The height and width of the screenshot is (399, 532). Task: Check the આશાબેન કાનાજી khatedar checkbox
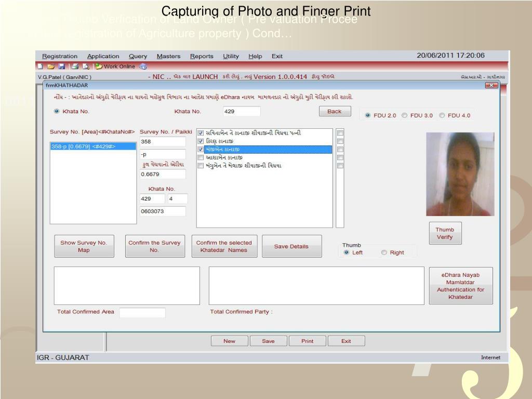click(201, 157)
